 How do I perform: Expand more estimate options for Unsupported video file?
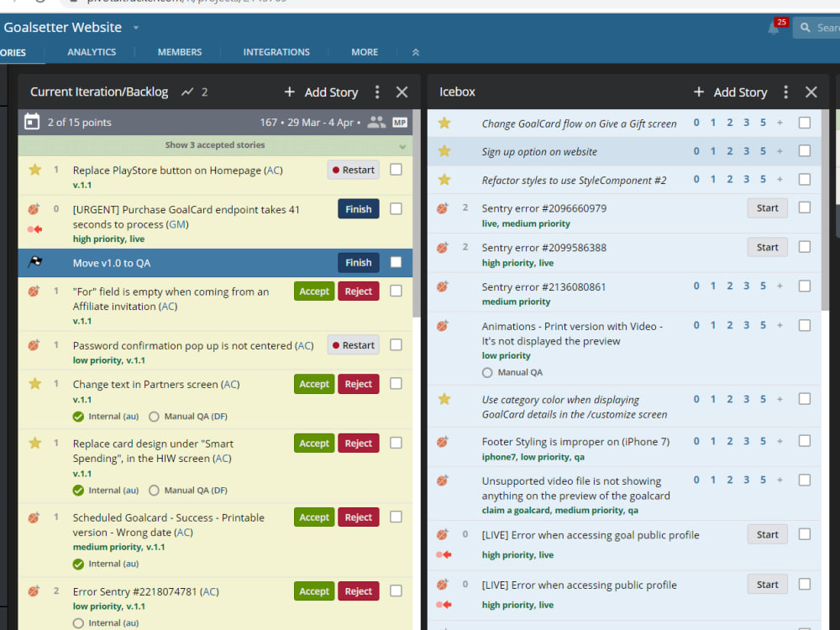click(780, 480)
